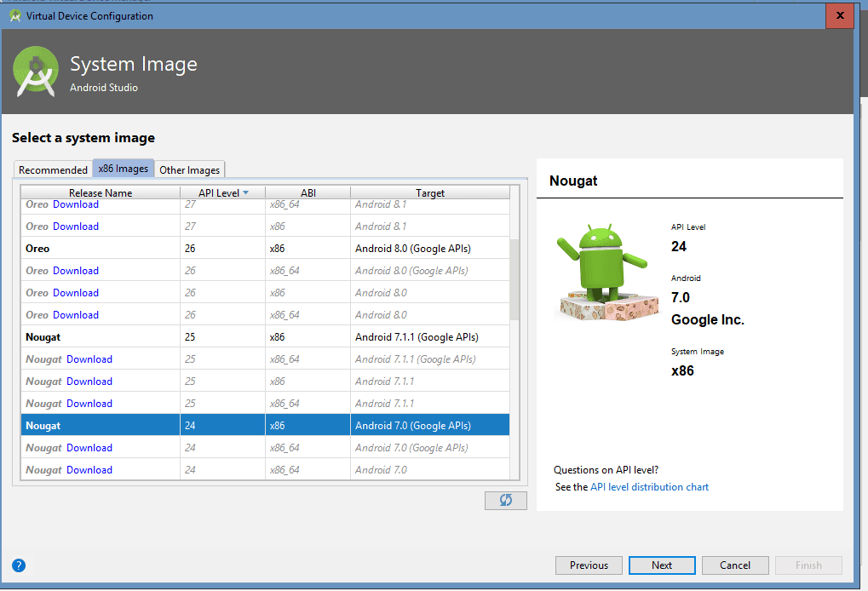Click ABI 'x86_64' in Oreo 27 Android 8.1 row
Image resolution: width=868 pixels, height=591 pixels.
[285, 204]
